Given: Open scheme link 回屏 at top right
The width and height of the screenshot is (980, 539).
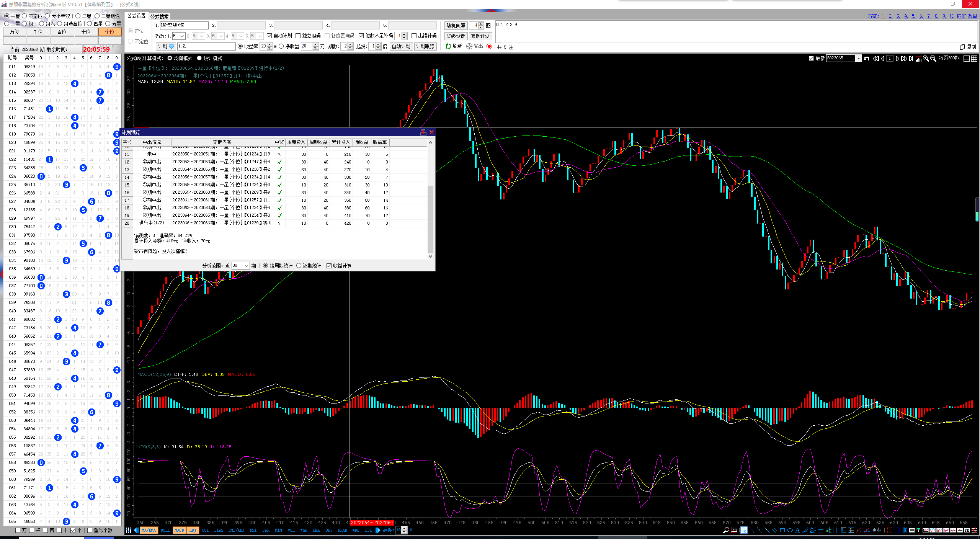Looking at the screenshot, I should pos(961,16).
